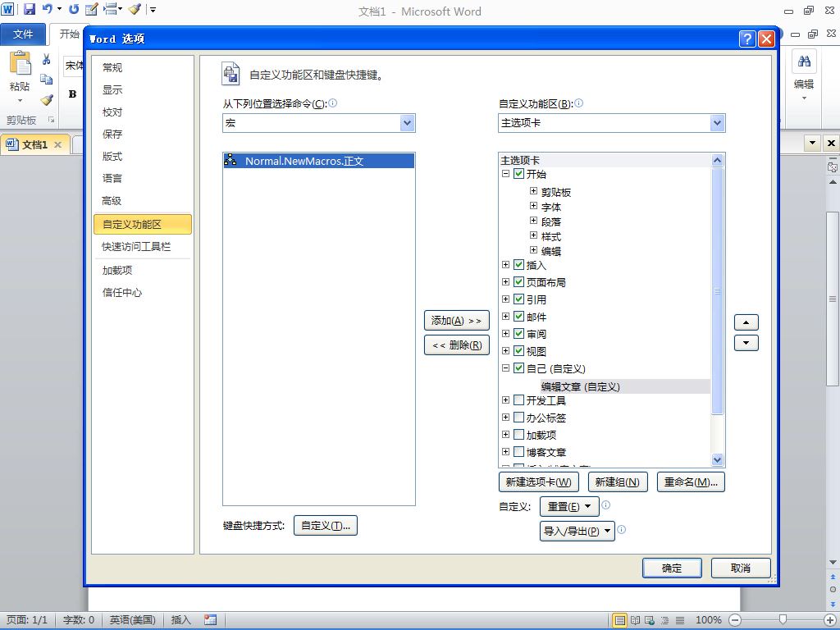This screenshot has width=840, height=630.
Task: Click the macro icon of Normal.NewMacros item
Action: click(231, 160)
